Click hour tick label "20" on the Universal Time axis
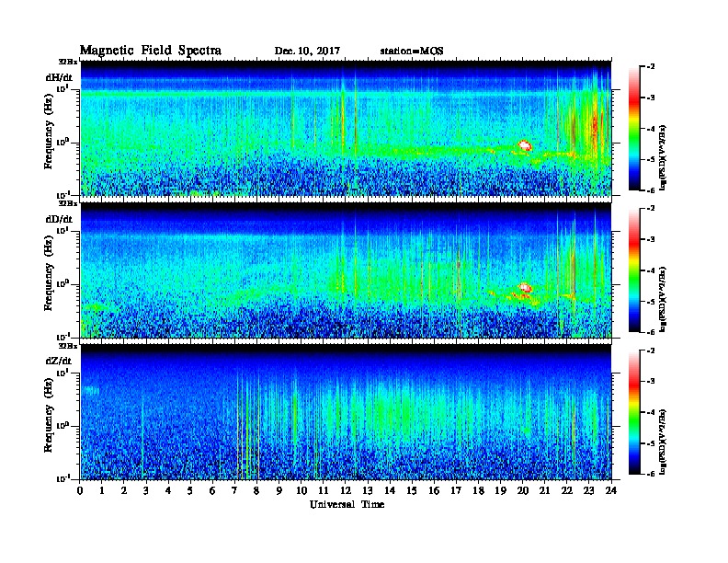This screenshot has width=728, height=563. pos(522,491)
